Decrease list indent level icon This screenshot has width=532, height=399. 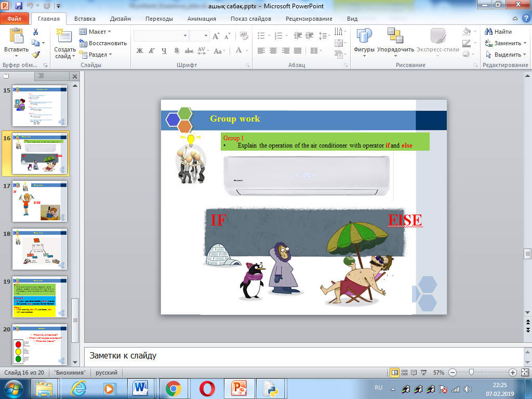(x=298, y=35)
